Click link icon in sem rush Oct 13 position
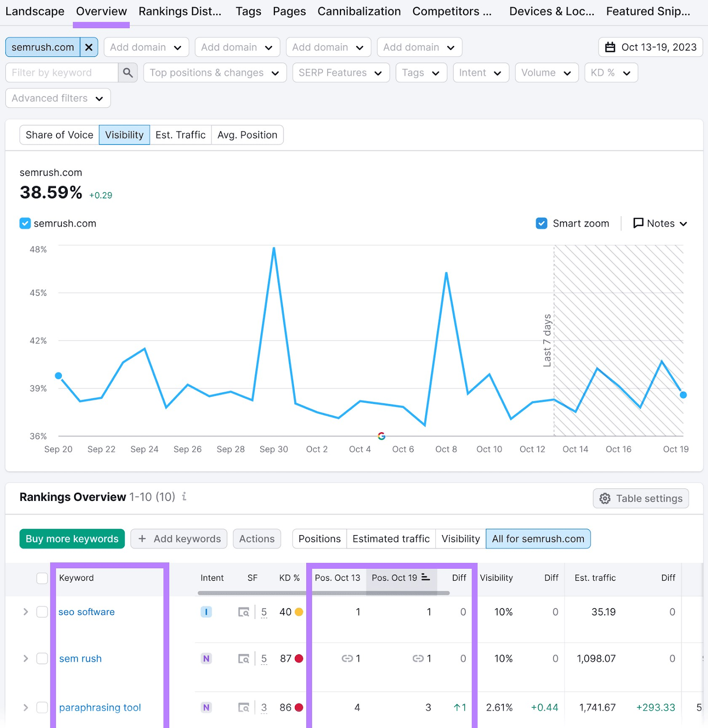 [x=347, y=658]
